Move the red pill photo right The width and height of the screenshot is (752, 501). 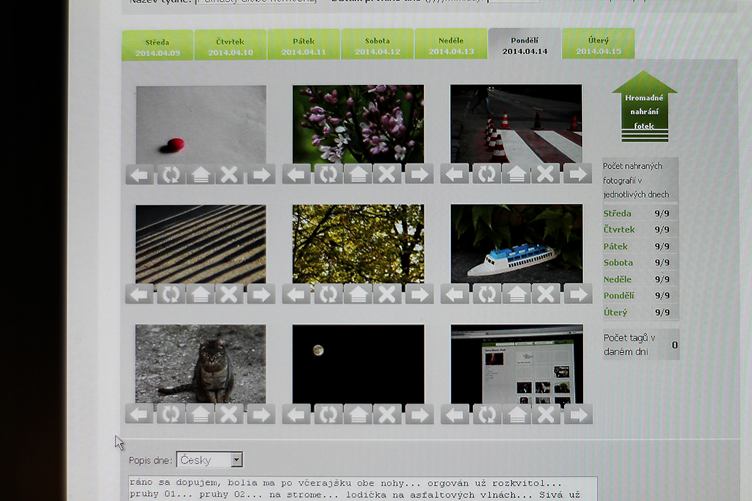coord(261,175)
